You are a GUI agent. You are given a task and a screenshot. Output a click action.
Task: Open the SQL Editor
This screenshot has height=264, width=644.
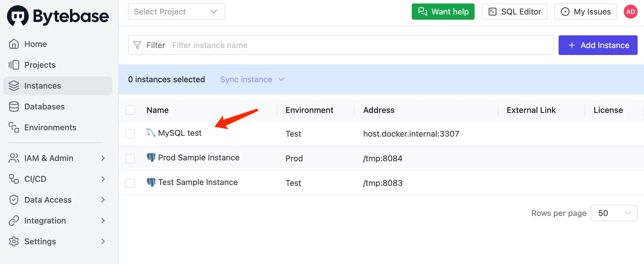(x=514, y=12)
